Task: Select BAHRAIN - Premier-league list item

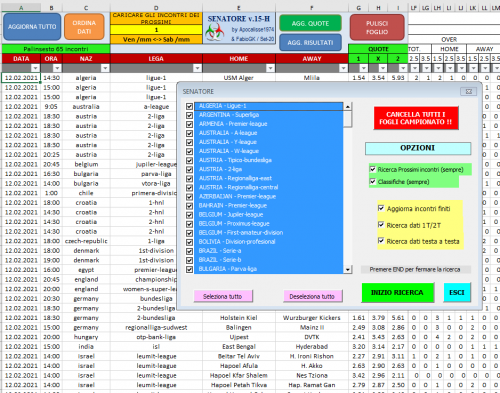Action: [268, 206]
